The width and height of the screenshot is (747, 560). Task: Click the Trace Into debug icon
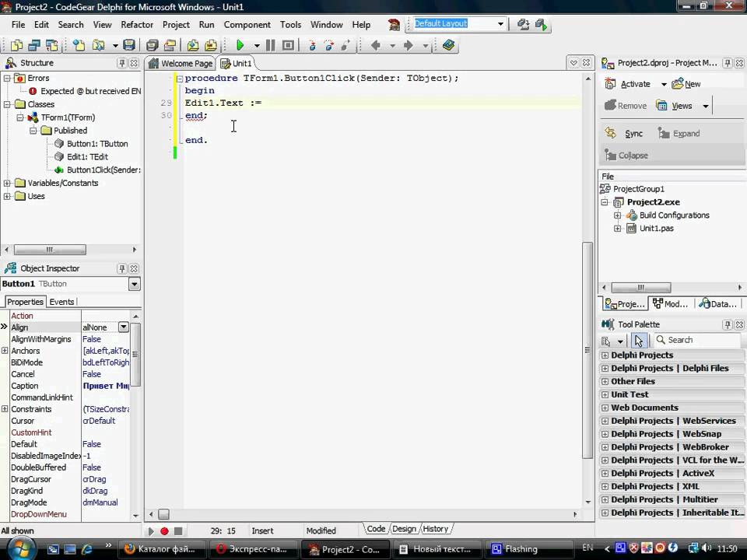[x=312, y=45]
